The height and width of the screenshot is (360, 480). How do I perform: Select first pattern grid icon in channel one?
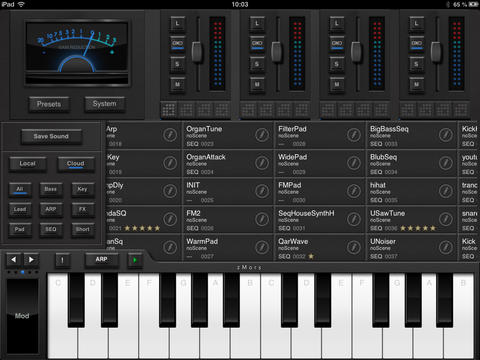169,110
